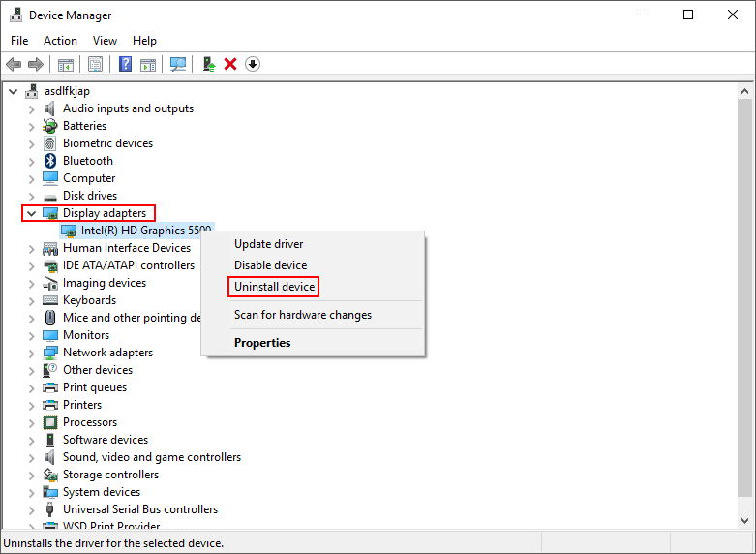
Task: Expand the Sound, video and game controllers node
Action: coord(32,457)
